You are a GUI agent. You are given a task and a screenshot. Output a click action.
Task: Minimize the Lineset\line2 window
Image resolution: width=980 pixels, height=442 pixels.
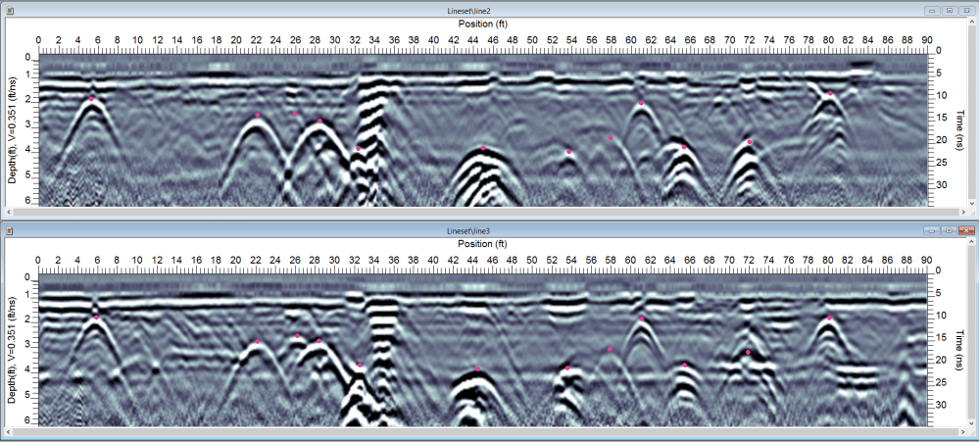[933, 11]
